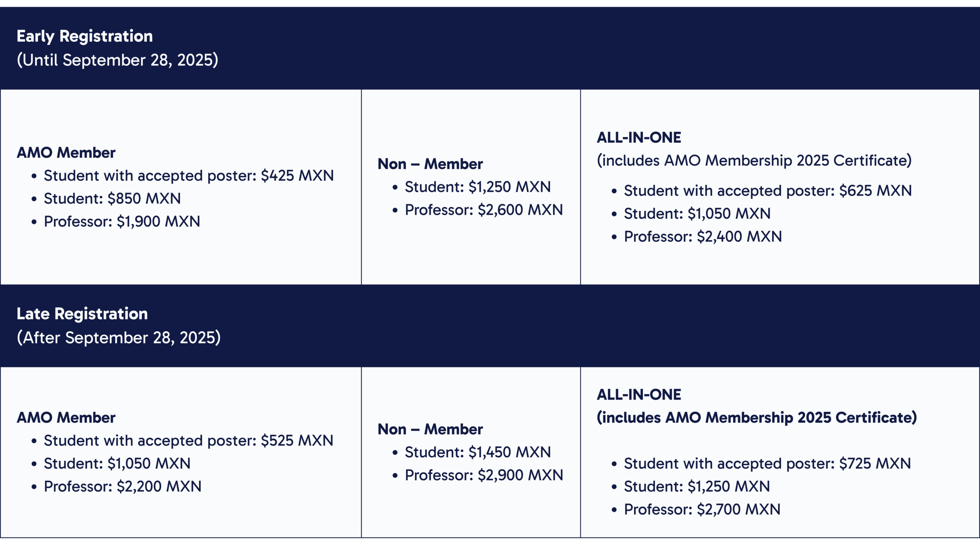The height and width of the screenshot is (545, 980).
Task: Click the early ALL-IN-ONE poster $625 line
Action: click(x=768, y=191)
